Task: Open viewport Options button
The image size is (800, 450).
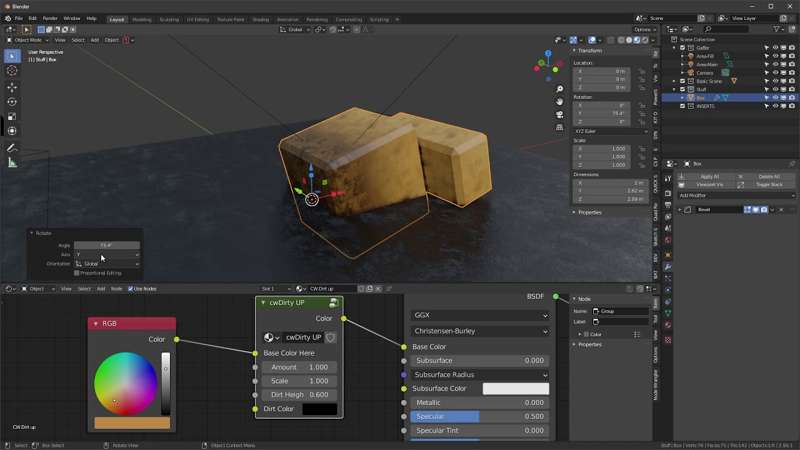Action: tap(643, 30)
